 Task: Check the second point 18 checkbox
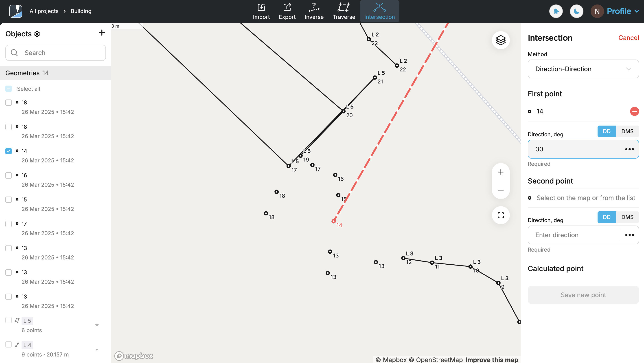pyautogui.click(x=9, y=127)
